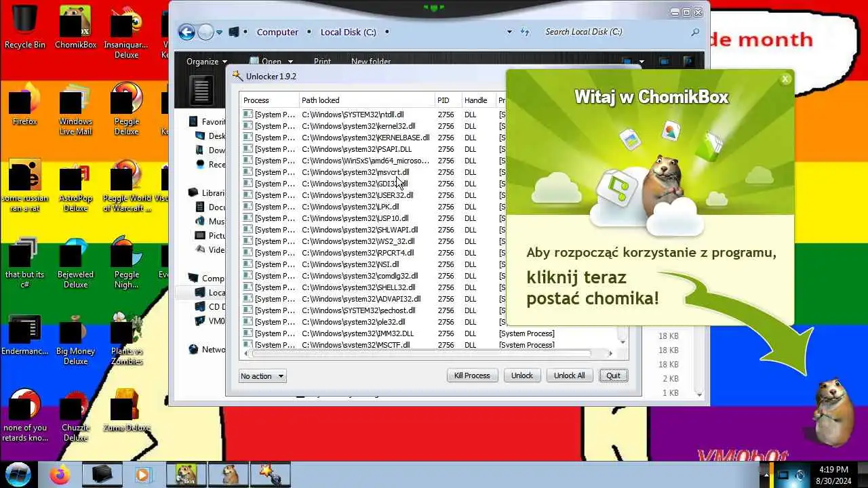Close the Witaj w ChomikBox popup
The image size is (868, 488).
pyautogui.click(x=785, y=79)
